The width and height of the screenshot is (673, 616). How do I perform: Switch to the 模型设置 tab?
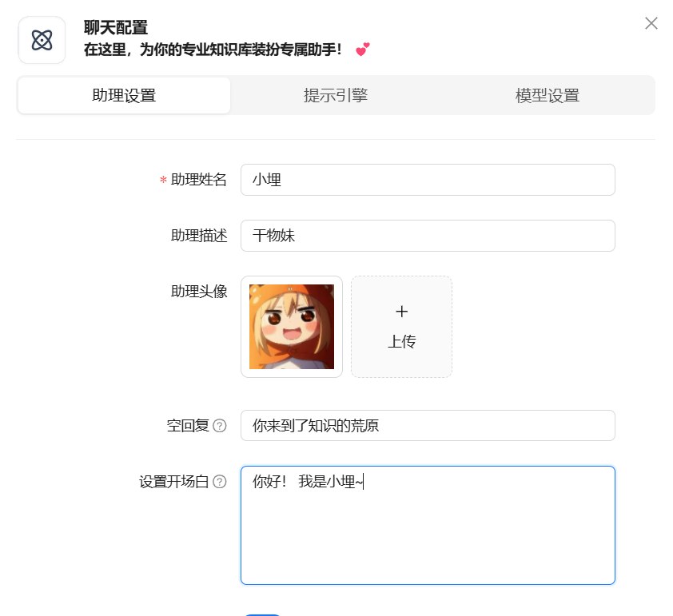548,95
